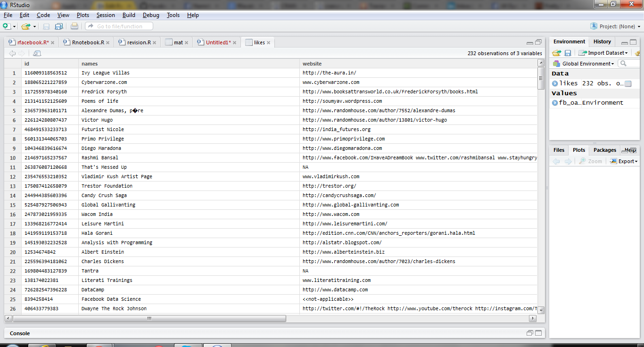Close the mat tab
The height and width of the screenshot is (347, 644).
point(187,42)
